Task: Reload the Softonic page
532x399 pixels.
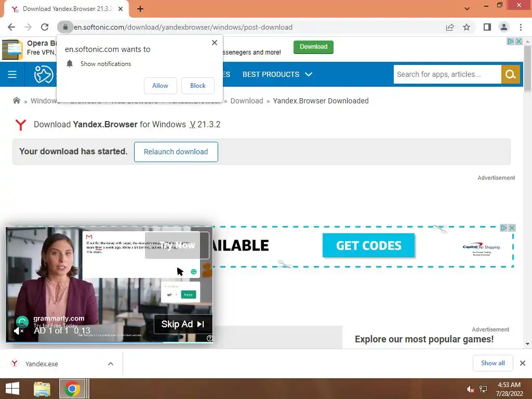Action: pos(45,27)
